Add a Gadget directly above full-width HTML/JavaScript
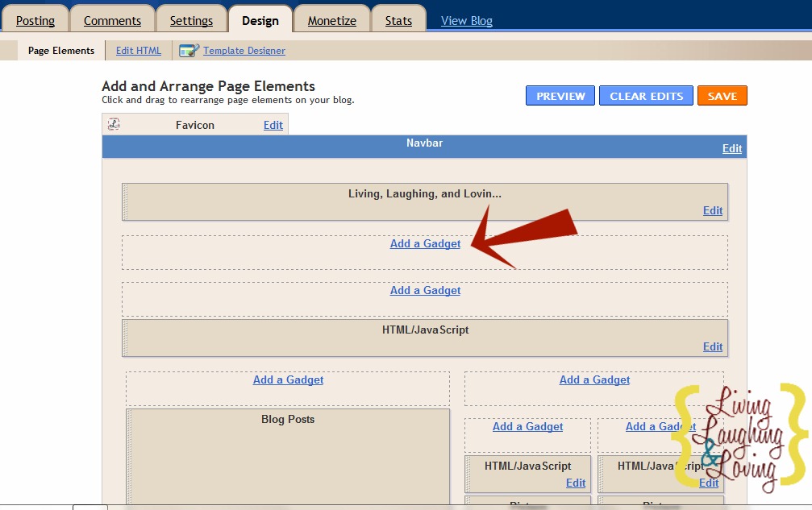Viewport: 812px width, 510px height. coord(425,290)
